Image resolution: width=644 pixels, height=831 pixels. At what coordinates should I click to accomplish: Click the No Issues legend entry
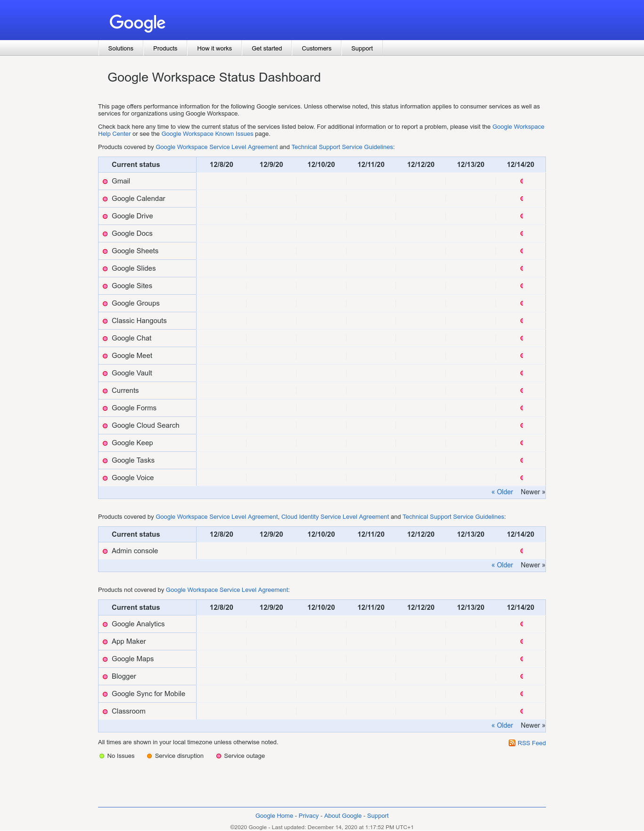(117, 756)
